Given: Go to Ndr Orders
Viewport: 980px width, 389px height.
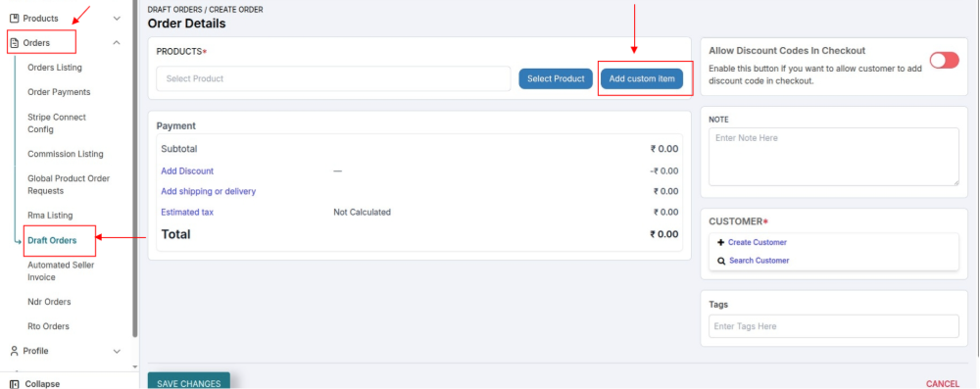Looking at the screenshot, I should coord(49,302).
